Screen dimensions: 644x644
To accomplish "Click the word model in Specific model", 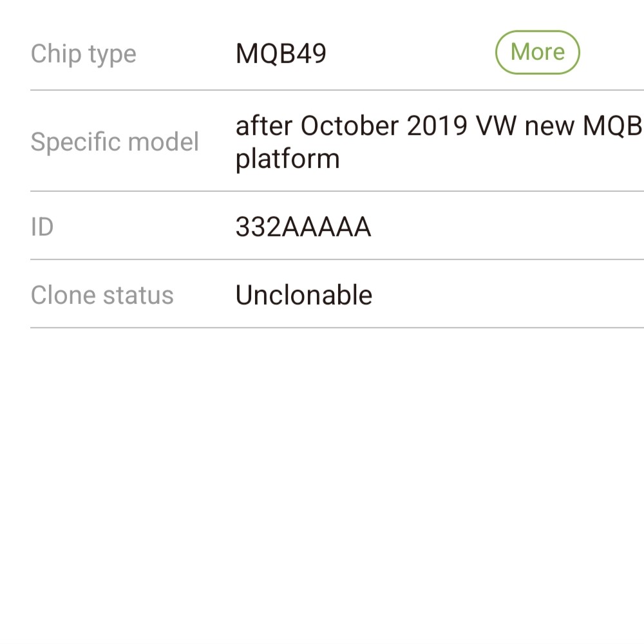I will click(x=164, y=142).
